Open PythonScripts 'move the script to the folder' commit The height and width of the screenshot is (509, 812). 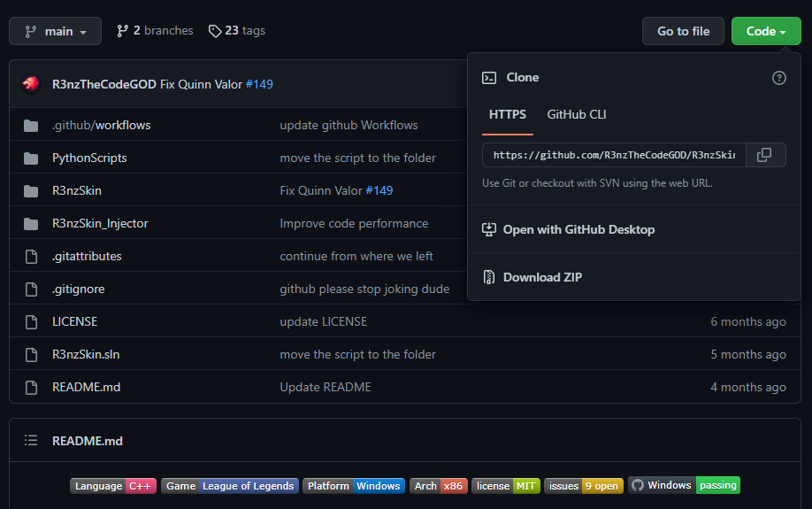coord(358,158)
